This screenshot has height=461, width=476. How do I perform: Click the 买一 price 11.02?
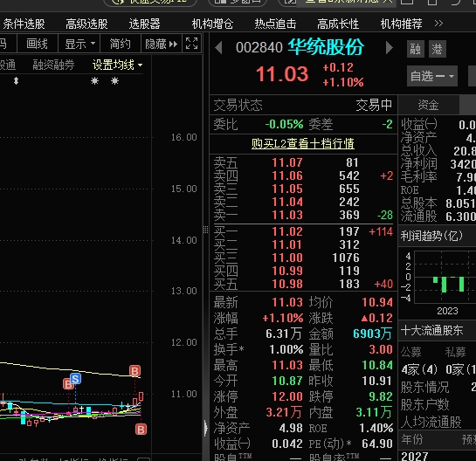tap(287, 231)
